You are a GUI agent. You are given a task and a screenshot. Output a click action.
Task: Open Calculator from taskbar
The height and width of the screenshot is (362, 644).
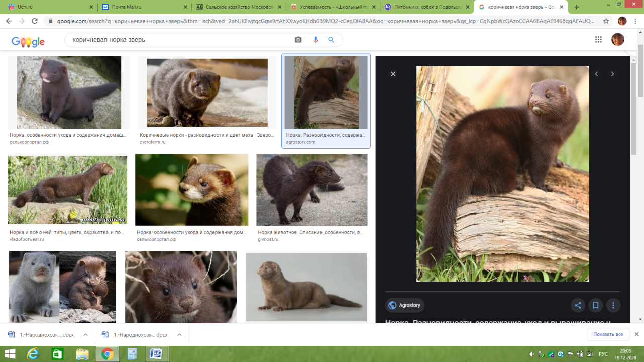pos(132,354)
